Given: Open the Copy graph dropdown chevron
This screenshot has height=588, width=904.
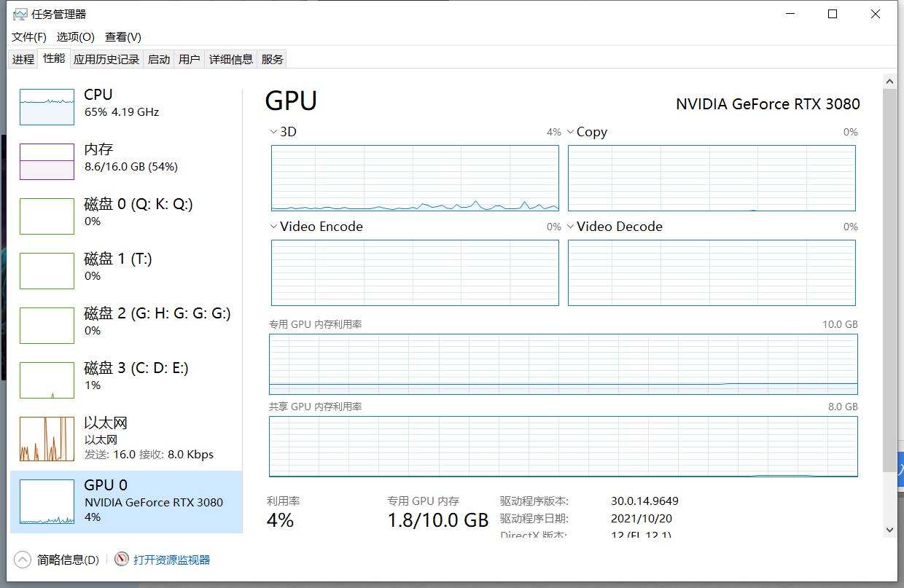Looking at the screenshot, I should 570,132.
